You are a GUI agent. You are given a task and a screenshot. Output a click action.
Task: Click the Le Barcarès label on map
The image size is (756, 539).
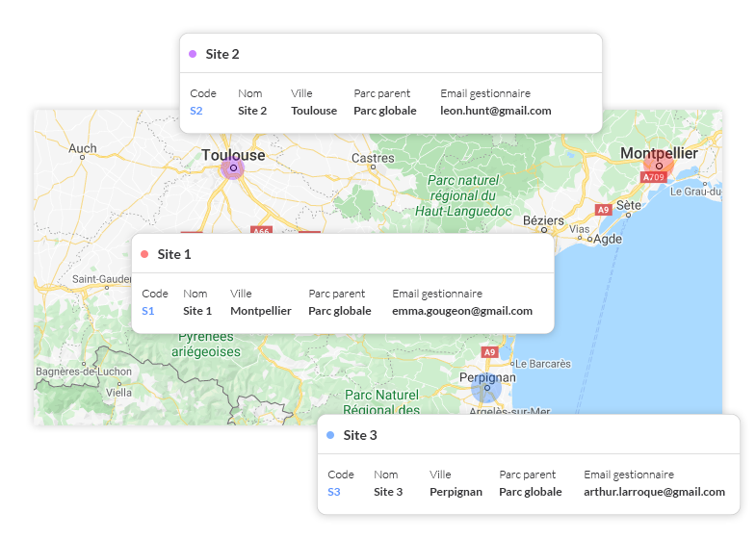(x=543, y=364)
